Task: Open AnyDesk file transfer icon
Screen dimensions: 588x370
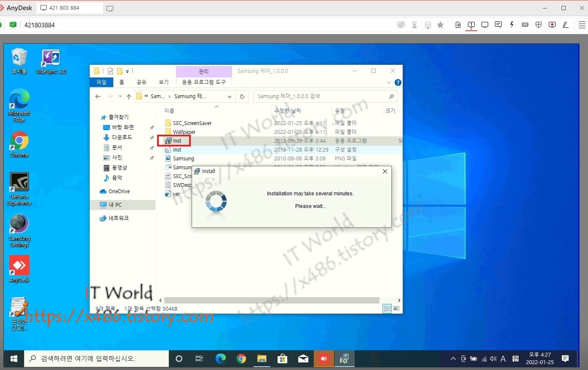Action: coord(458,25)
